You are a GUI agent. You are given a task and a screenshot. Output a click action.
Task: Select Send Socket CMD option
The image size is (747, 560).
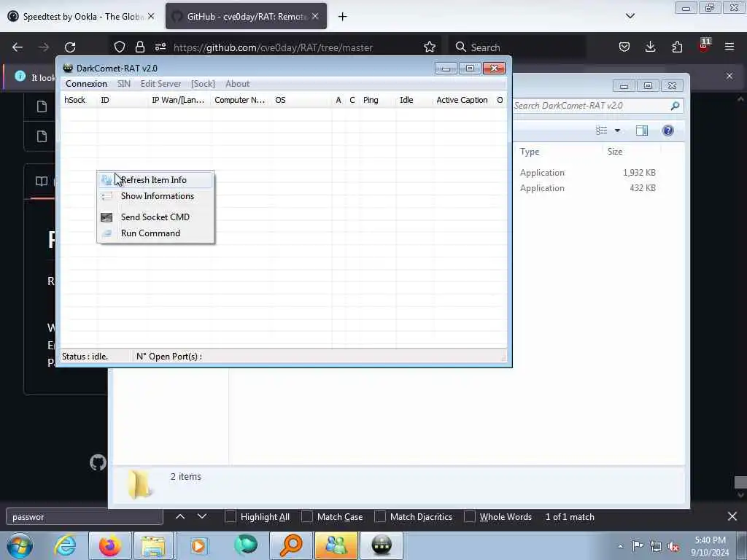(155, 217)
